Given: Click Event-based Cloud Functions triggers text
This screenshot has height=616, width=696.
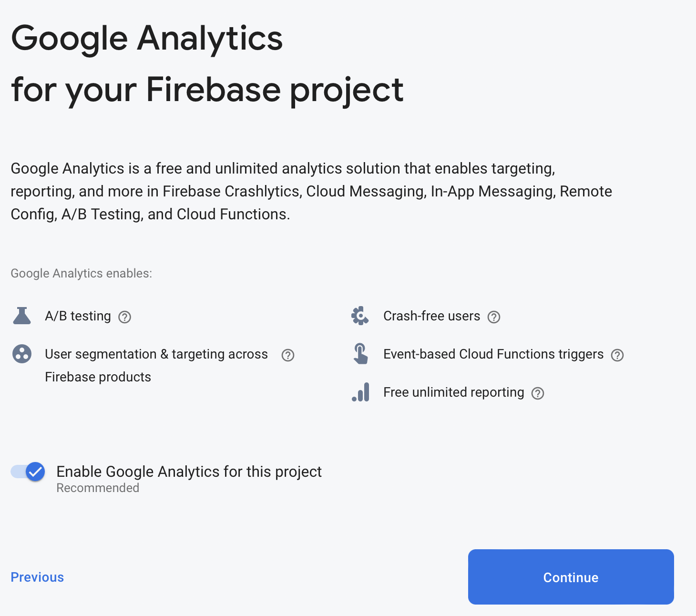Looking at the screenshot, I should 493,354.
